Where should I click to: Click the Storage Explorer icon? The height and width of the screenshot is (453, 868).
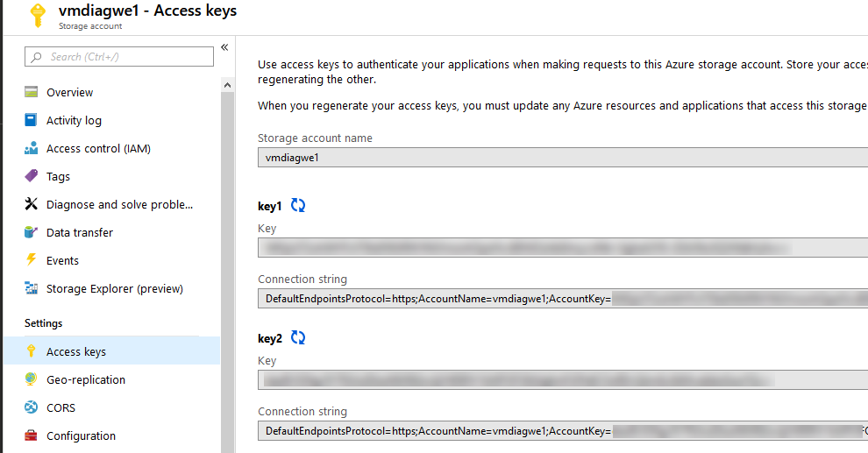(31, 288)
